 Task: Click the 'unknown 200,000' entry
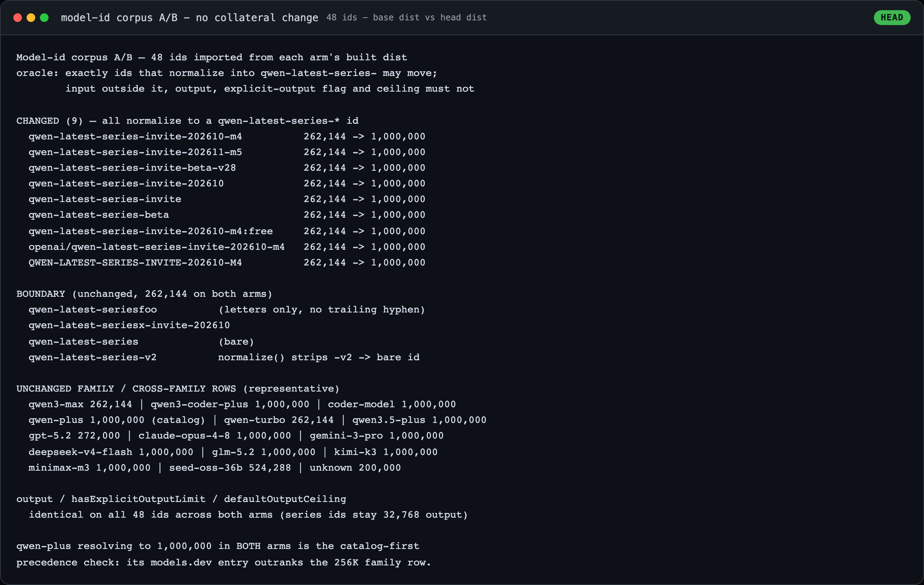pyautogui.click(x=355, y=468)
